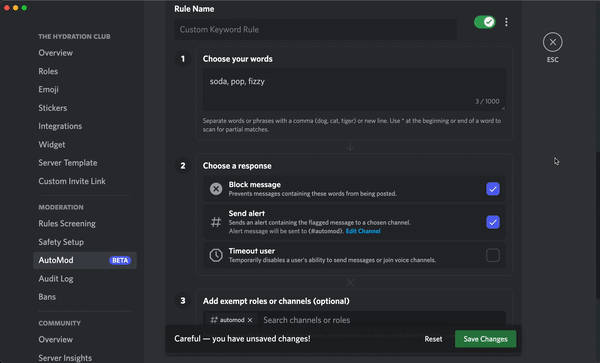Click the Reset button
The width and height of the screenshot is (600, 363).
[433, 339]
